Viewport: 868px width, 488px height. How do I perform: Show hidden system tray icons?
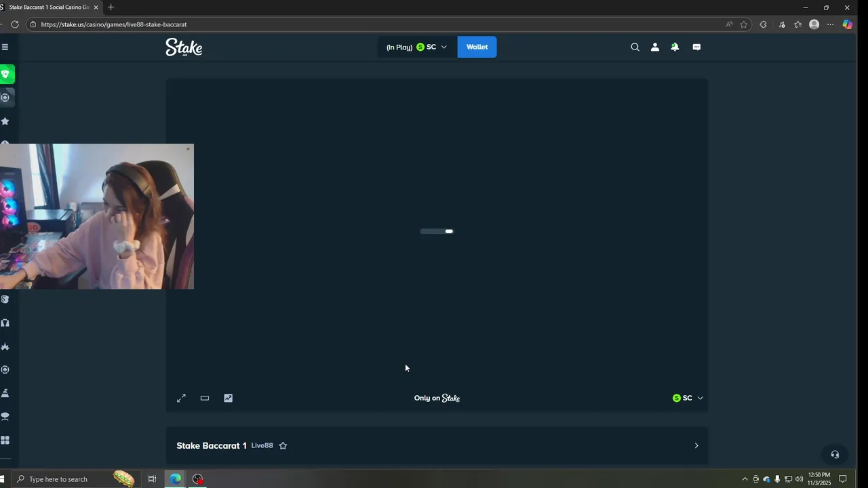click(x=745, y=479)
